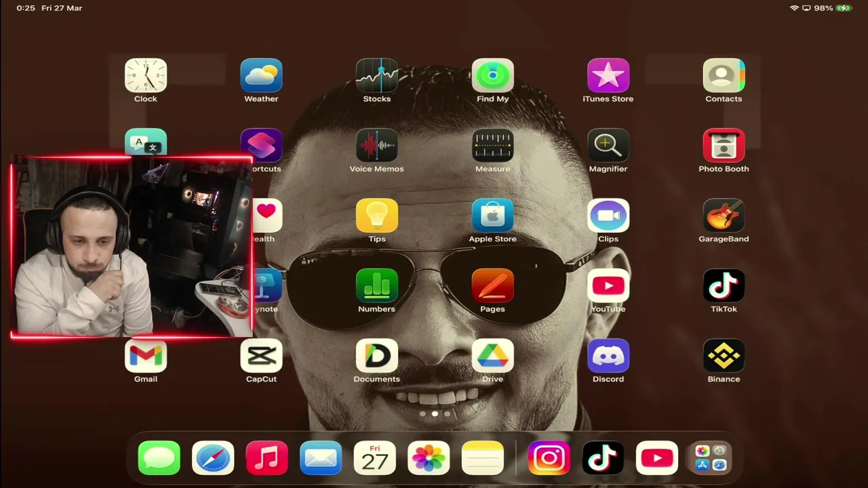Launch Google Drive
This screenshot has height=488, width=868.
coord(493,356)
